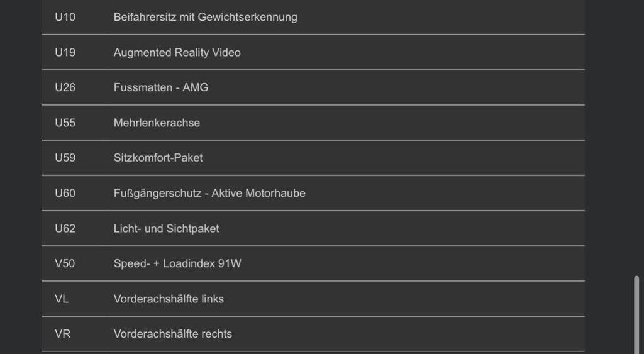The width and height of the screenshot is (644, 354).
Task: Click the U60 option code
Action: 65,193
